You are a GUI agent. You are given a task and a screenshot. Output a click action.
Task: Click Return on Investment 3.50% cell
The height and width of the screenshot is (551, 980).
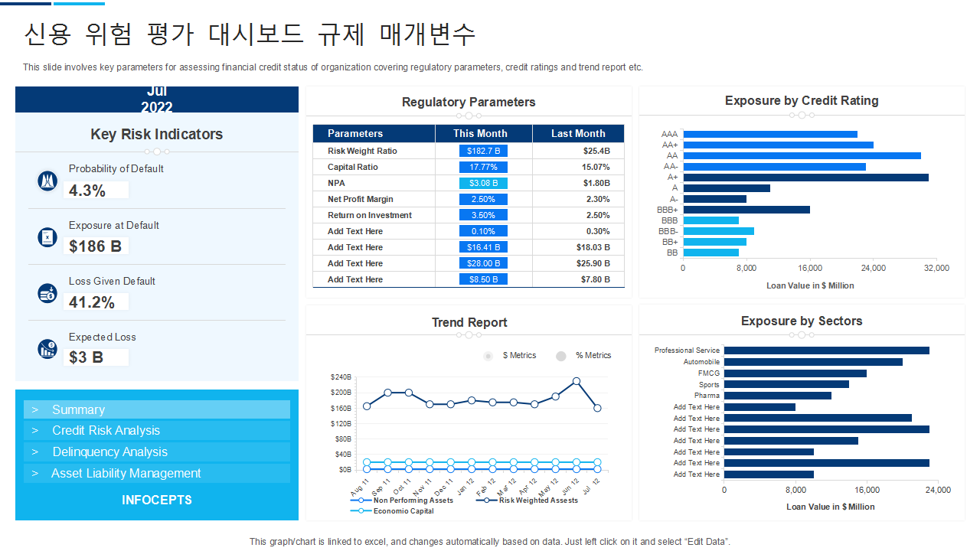click(483, 215)
